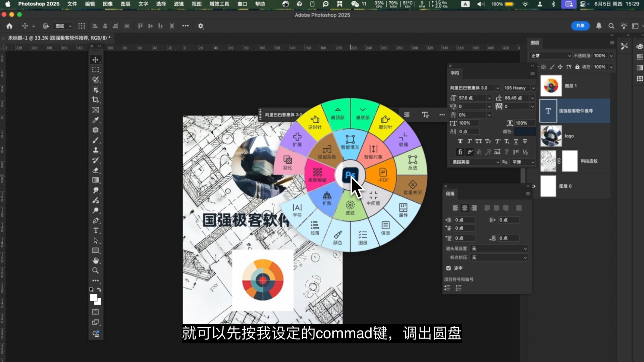
Task: Open font weight dropdown 105 Heavy
Action: [520, 88]
